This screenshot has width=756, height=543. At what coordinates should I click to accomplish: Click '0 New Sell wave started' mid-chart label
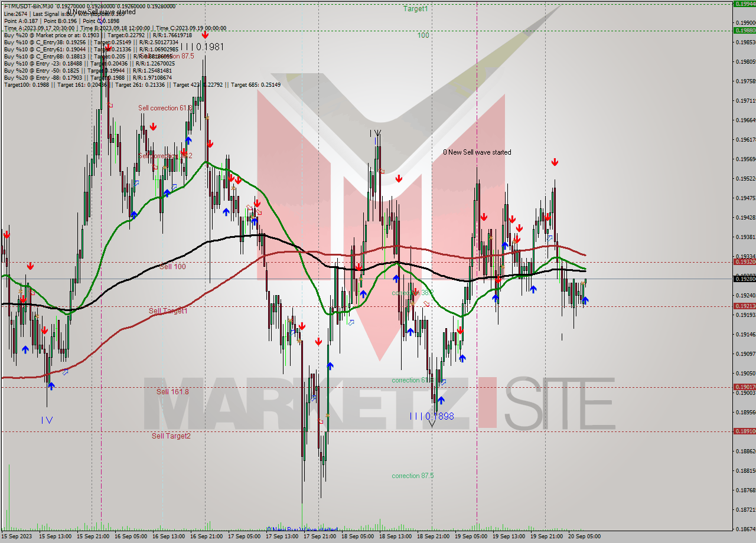[x=477, y=152]
